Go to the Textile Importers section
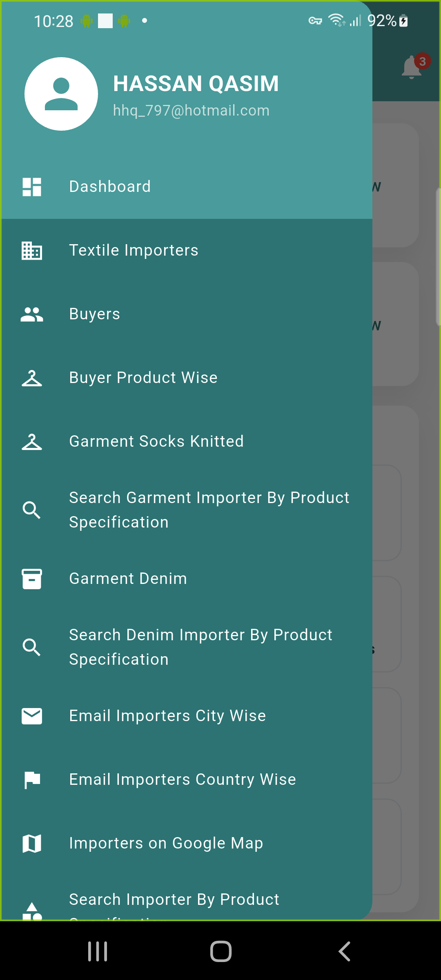 (134, 250)
